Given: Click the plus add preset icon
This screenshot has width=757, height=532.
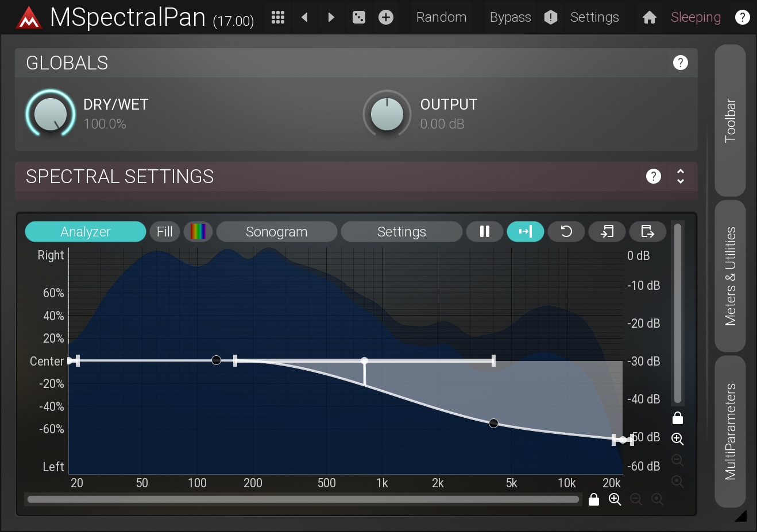Looking at the screenshot, I should 386,17.
